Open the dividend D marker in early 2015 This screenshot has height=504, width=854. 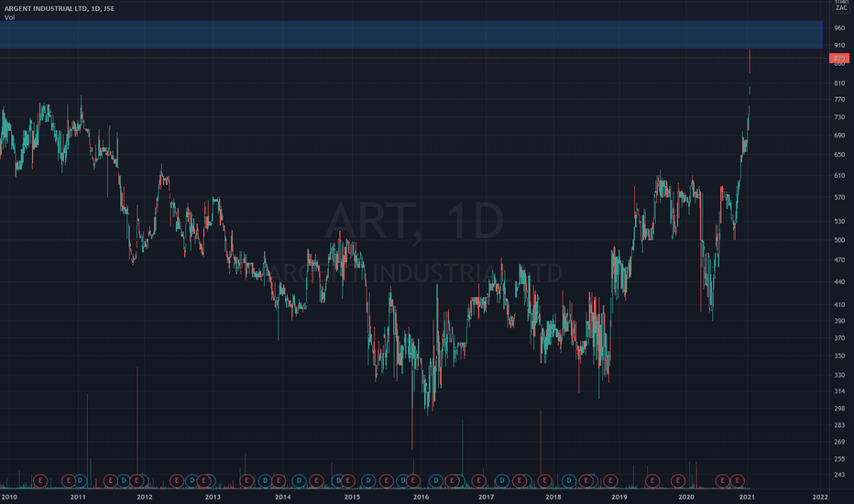(368, 480)
